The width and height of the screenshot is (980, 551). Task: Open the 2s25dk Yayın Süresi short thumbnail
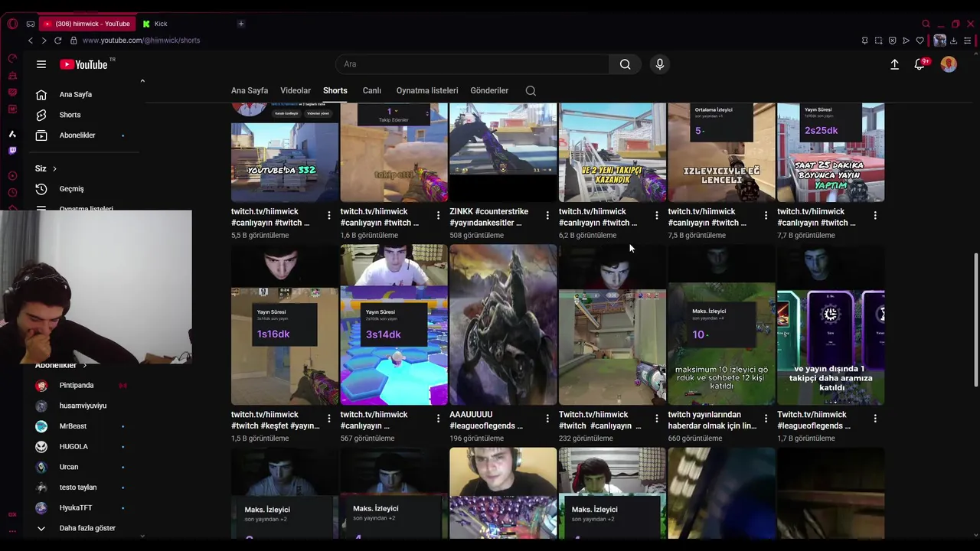click(831, 152)
